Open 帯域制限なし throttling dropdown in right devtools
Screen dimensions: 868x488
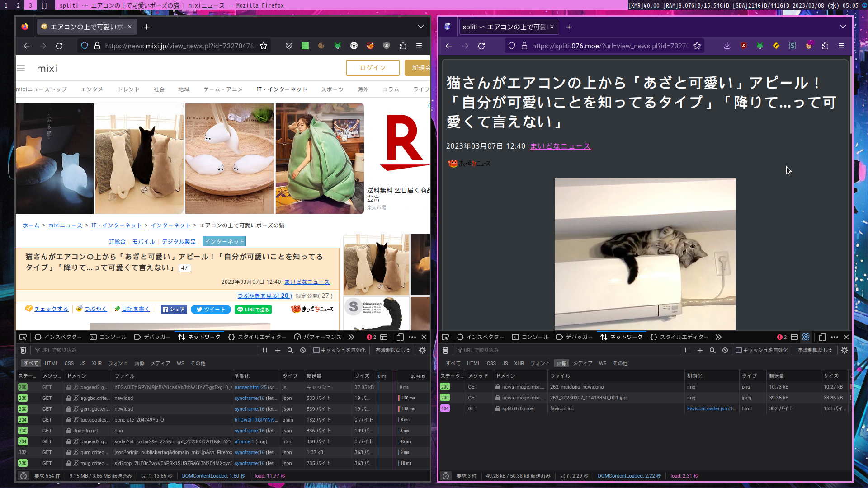(815, 350)
